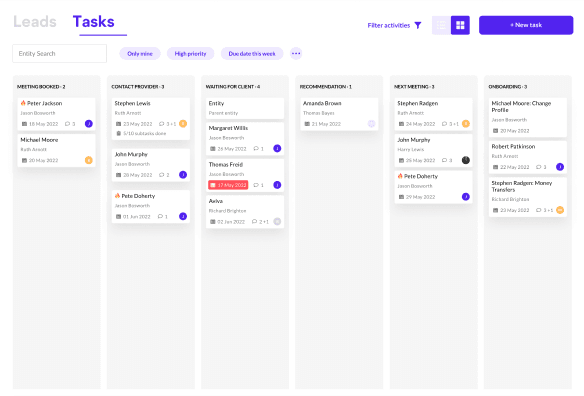Click fire icon on 29 May Pete Doherty
Viewport: 584px width, 396px height.
(400, 176)
